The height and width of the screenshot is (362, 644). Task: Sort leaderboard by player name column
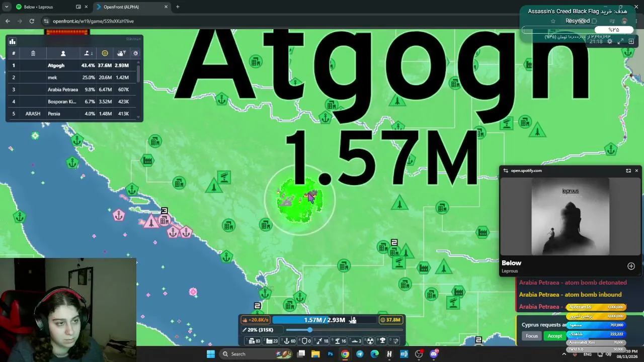(x=63, y=53)
